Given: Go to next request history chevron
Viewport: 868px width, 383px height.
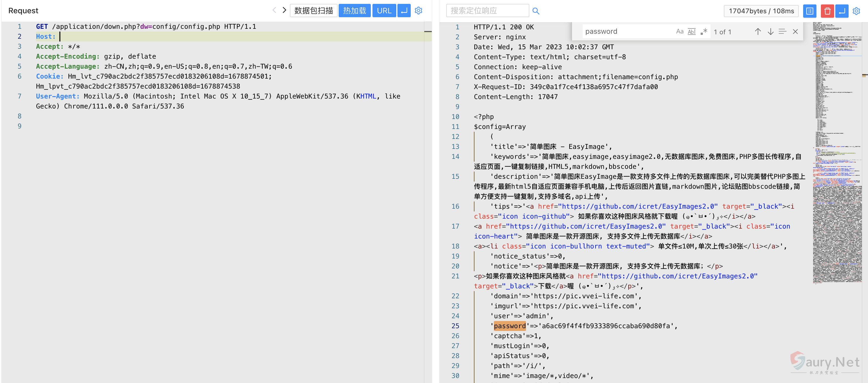Looking at the screenshot, I should [284, 10].
